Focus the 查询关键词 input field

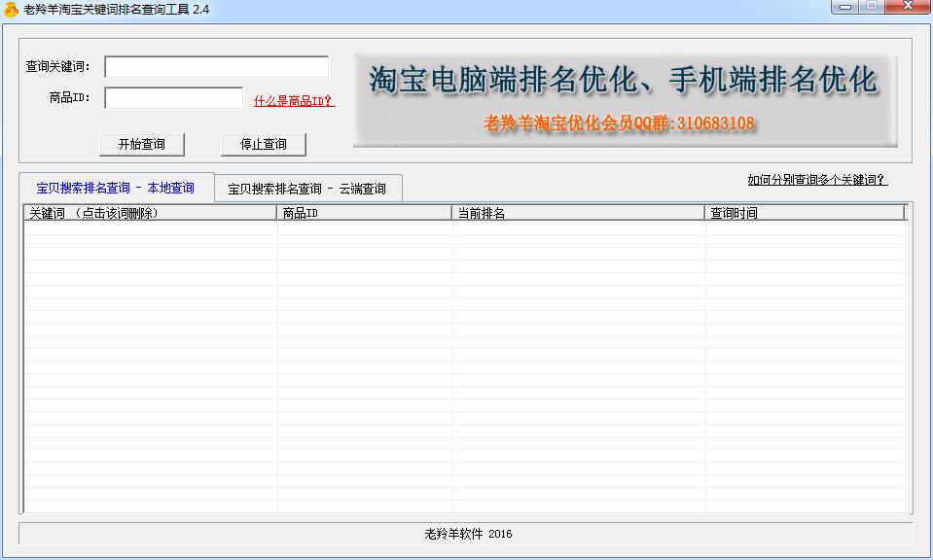tap(216, 67)
